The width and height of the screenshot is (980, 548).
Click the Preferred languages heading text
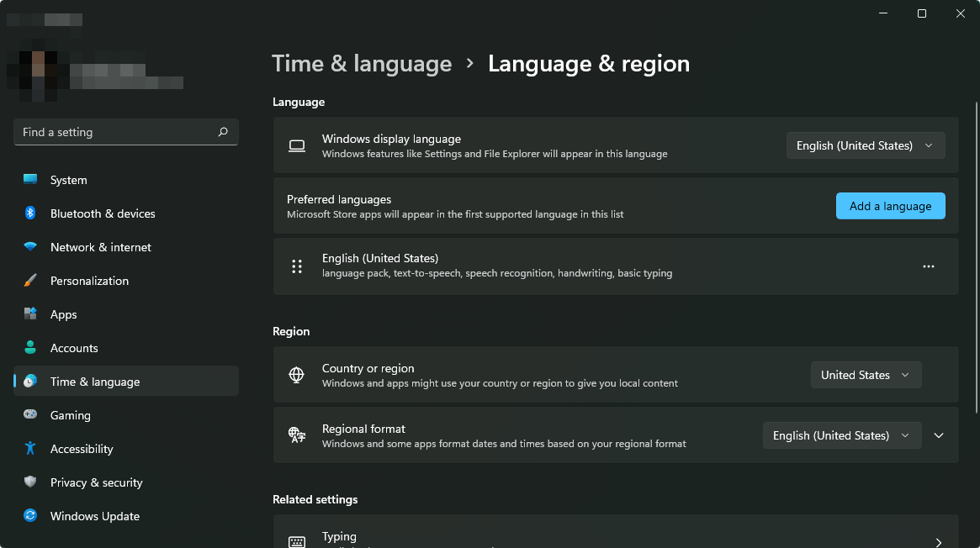point(339,199)
